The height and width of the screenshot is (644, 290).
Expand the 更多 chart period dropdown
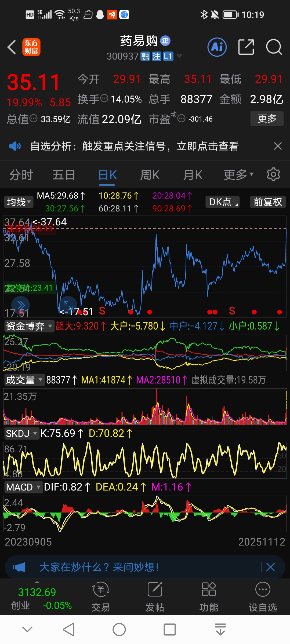[238, 175]
